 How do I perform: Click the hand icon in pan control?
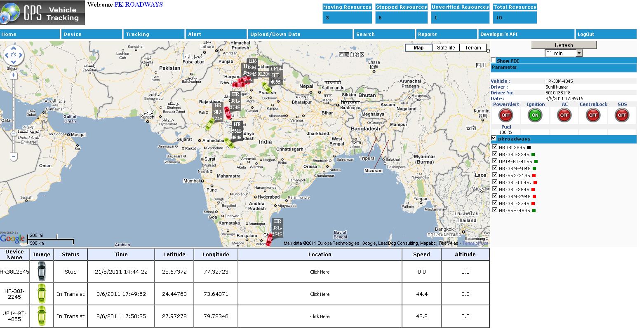click(x=14, y=55)
